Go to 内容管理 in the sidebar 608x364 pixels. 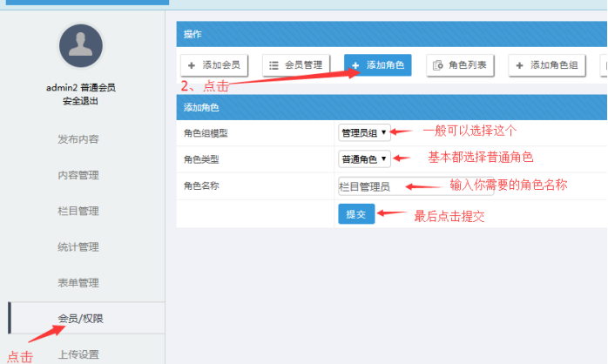pos(78,175)
